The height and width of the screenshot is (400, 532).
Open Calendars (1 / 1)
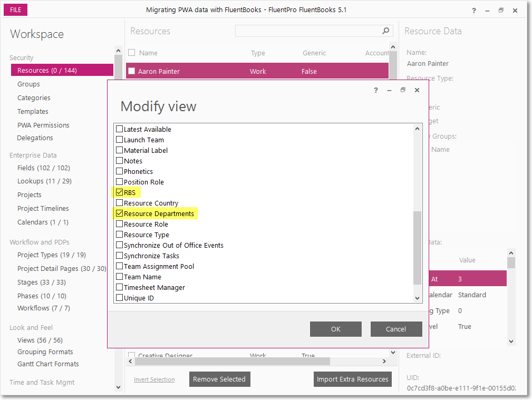[43, 222]
